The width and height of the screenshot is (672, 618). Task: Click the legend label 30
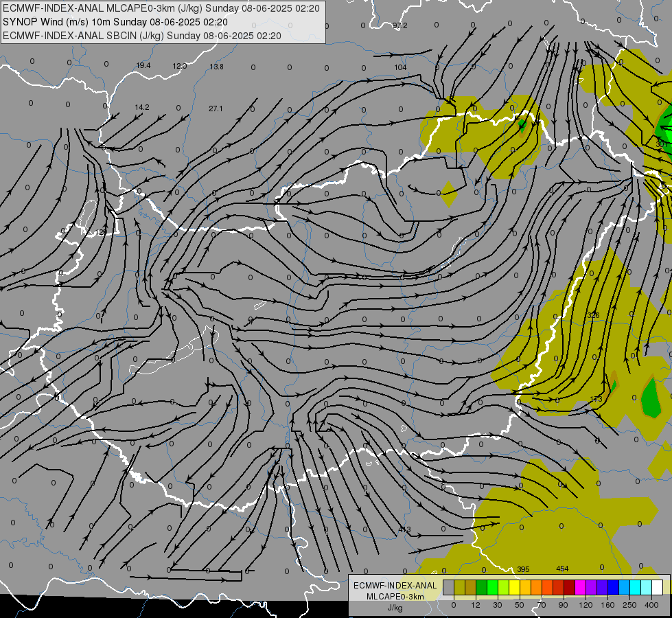point(498,605)
